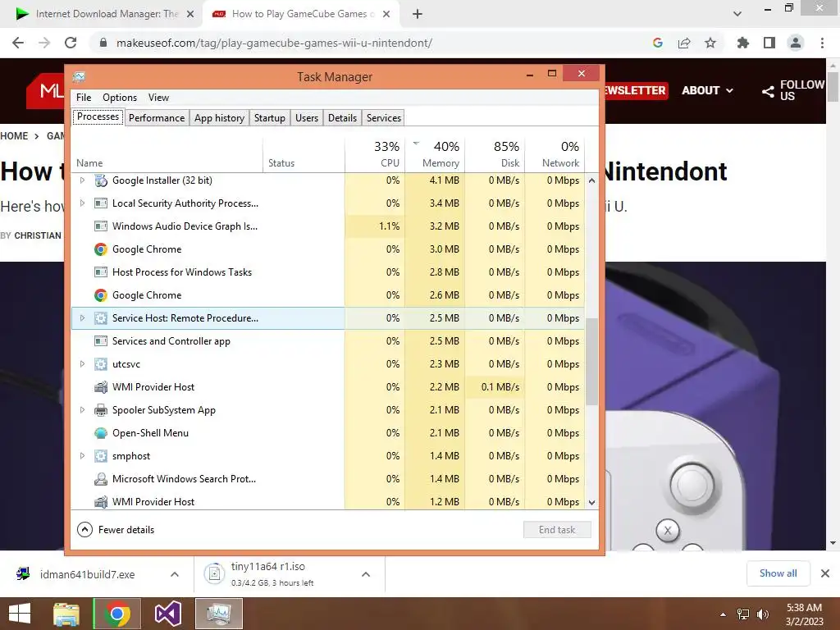
Task: Open the Options menu in Task Manager
Action: pyautogui.click(x=120, y=98)
